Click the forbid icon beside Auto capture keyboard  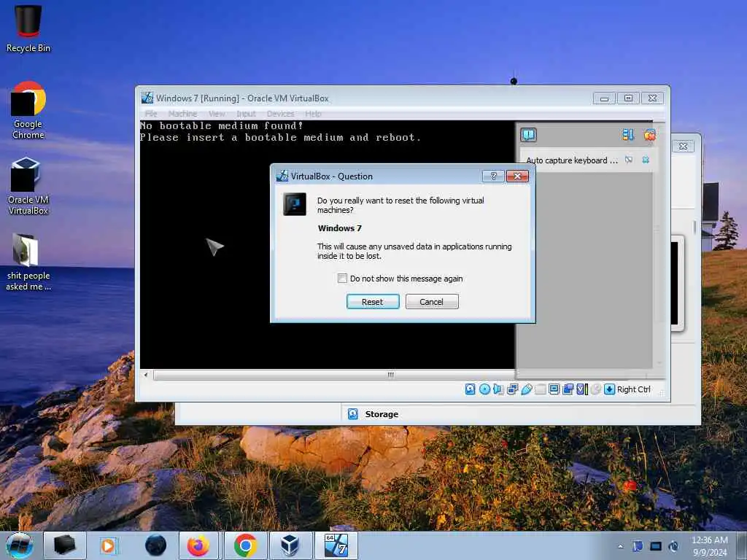tap(629, 160)
